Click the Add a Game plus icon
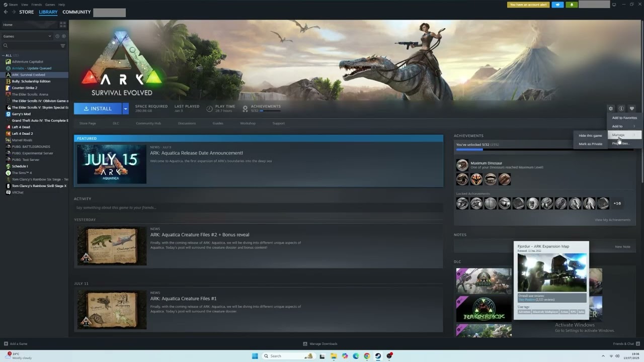The width and height of the screenshot is (644, 362). point(6,344)
